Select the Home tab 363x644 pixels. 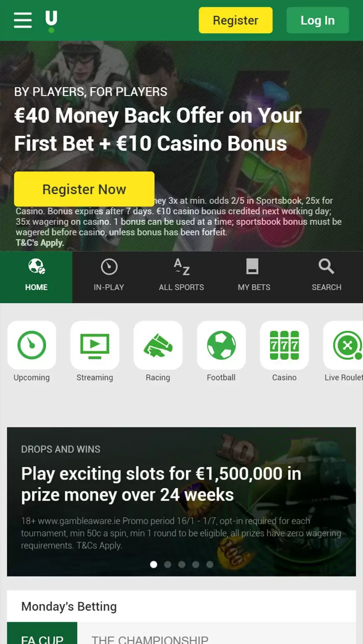pyautogui.click(x=36, y=277)
